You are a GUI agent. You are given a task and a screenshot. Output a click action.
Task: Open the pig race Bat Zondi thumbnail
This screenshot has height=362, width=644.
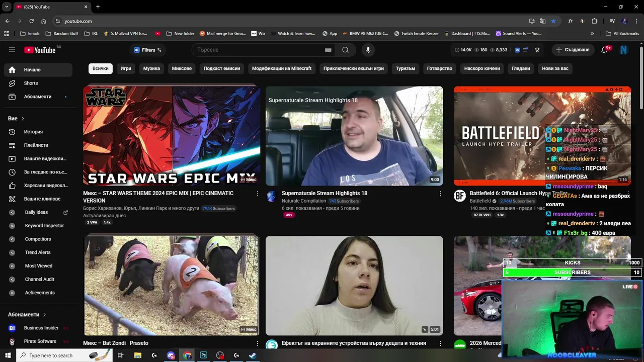[172, 286]
